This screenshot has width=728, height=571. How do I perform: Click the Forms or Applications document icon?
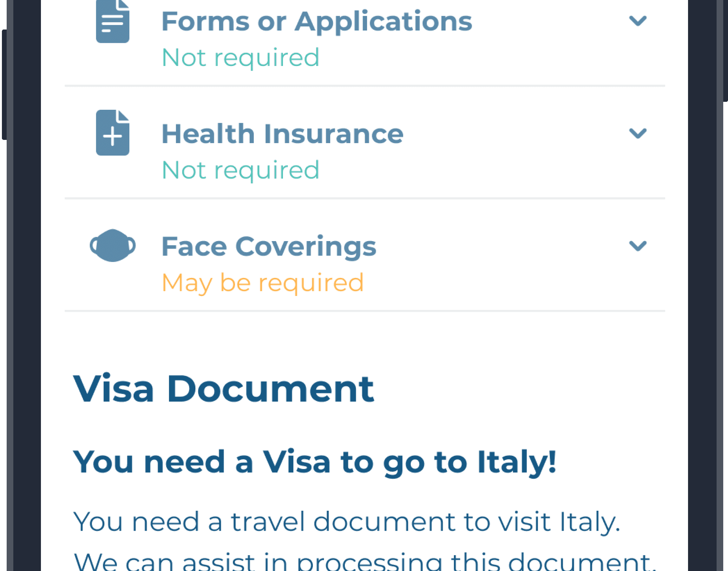tap(112, 22)
